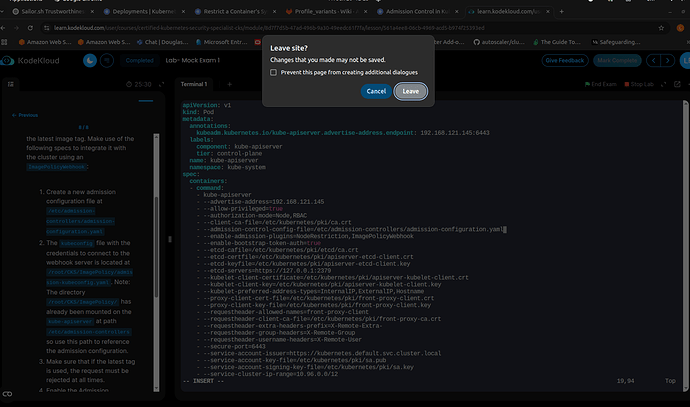Click the Previous question link
This screenshot has height=407, width=690.
[25, 115]
